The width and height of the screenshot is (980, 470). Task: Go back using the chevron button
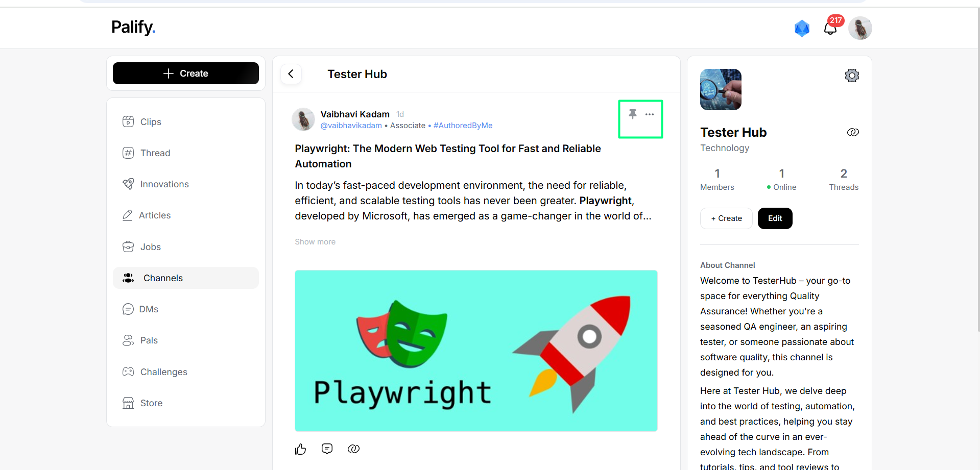pyautogui.click(x=291, y=74)
